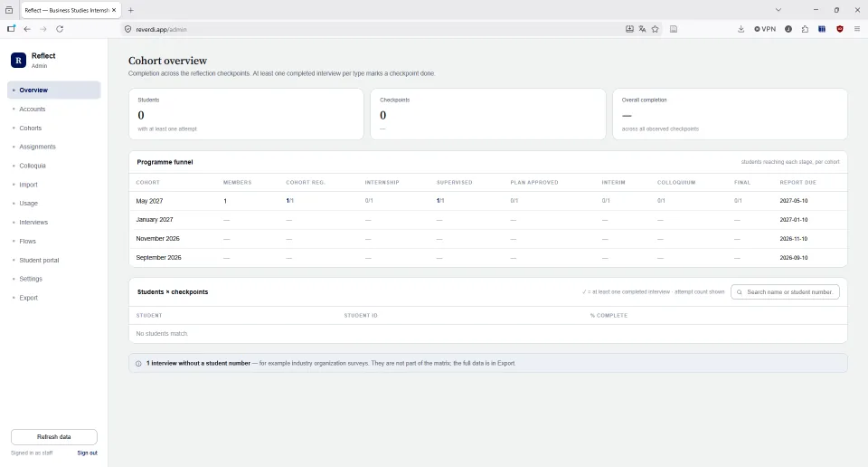Go forward to next page

(x=43, y=29)
